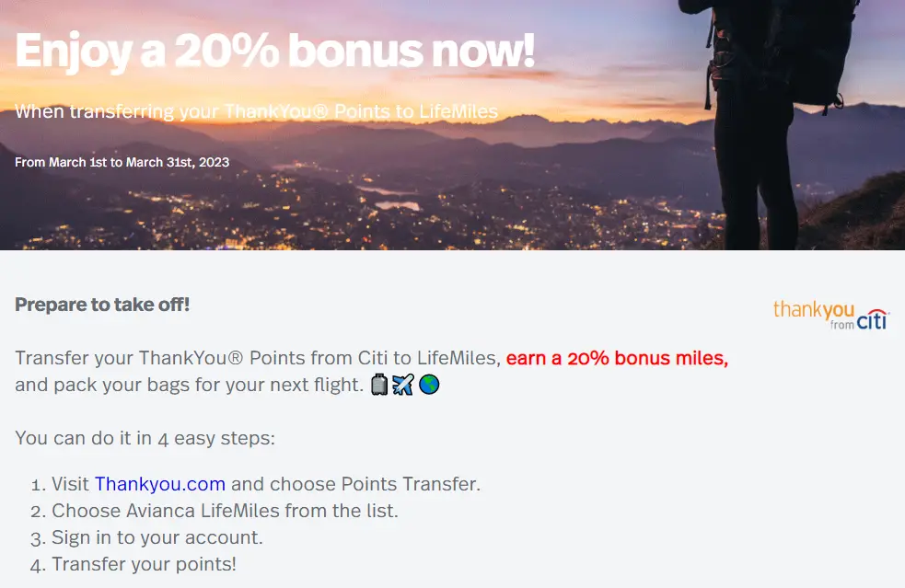
Task: Click the 'Prepare to take off!' heading
Action: [102, 304]
